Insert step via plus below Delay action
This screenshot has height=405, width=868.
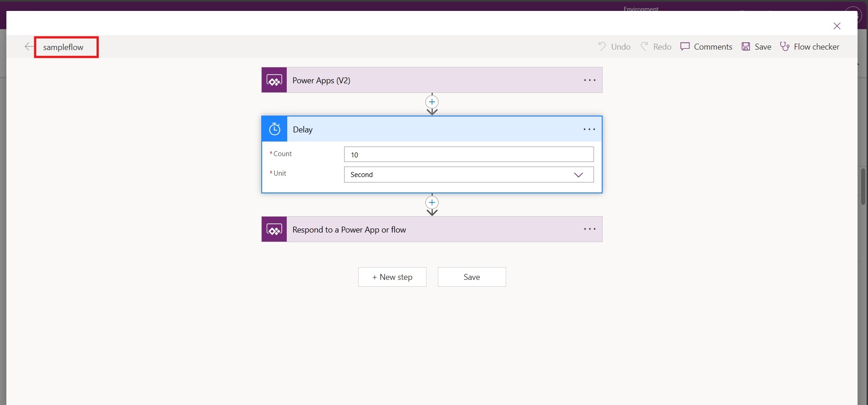click(432, 202)
